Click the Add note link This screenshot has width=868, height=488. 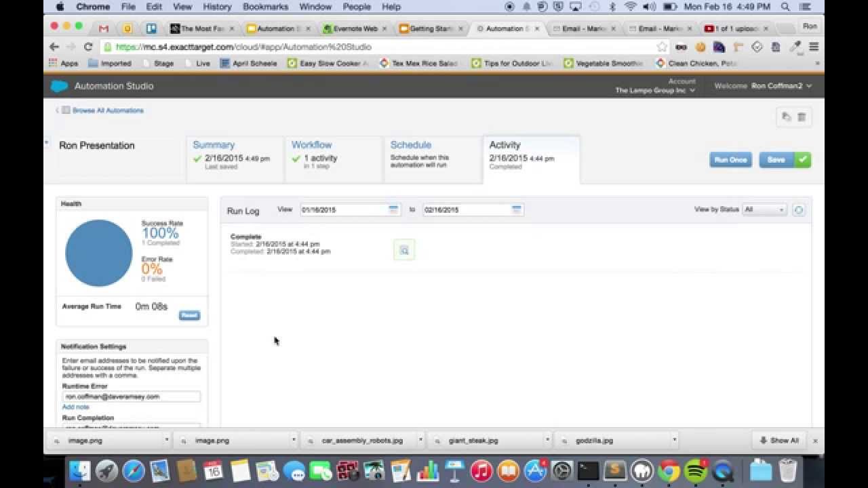point(75,407)
